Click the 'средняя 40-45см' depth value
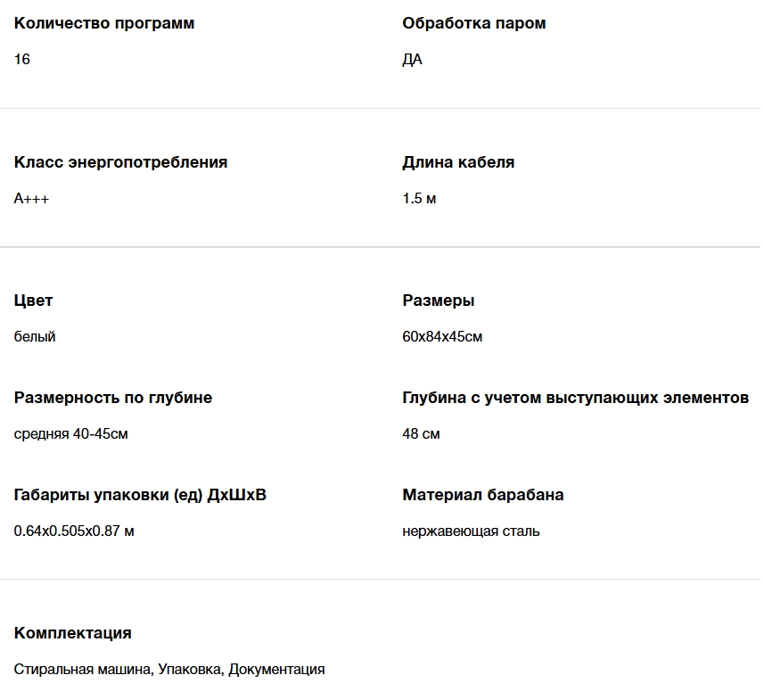This screenshot has height=700, width=764. click(71, 434)
